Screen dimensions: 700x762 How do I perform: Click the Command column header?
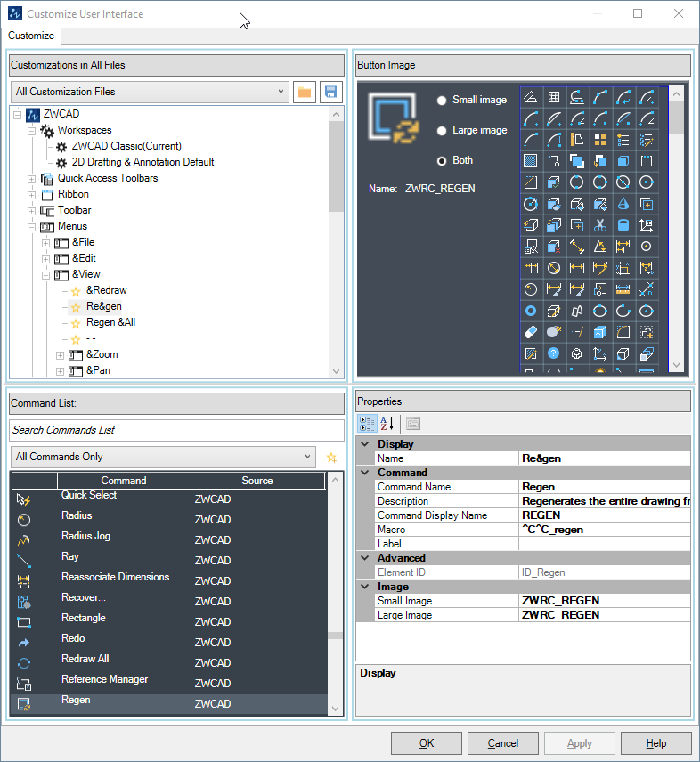click(x=124, y=481)
